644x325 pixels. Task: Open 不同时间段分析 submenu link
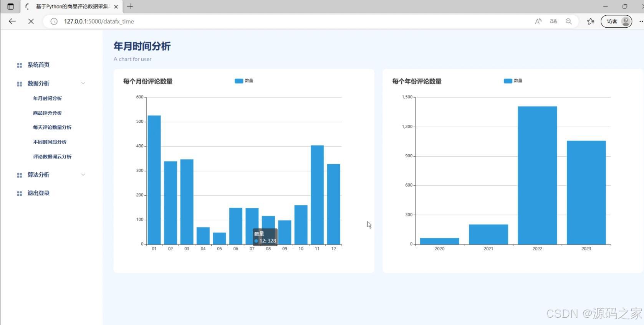(x=50, y=142)
